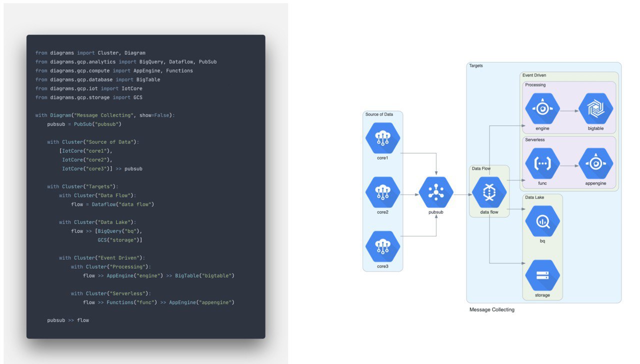Viewport: 640px width, 364px height.
Task: Click code line importing BigQuery, Dataflow, PubSub
Action: tap(126, 62)
